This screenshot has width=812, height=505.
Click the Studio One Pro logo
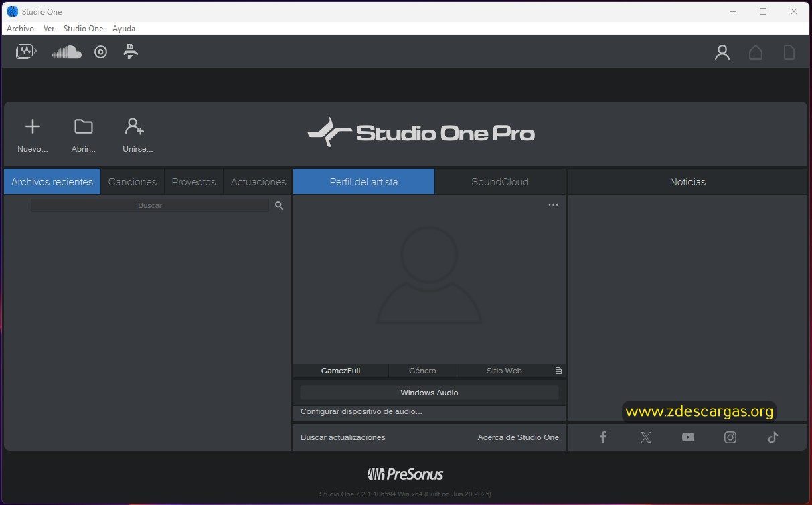[x=421, y=132]
